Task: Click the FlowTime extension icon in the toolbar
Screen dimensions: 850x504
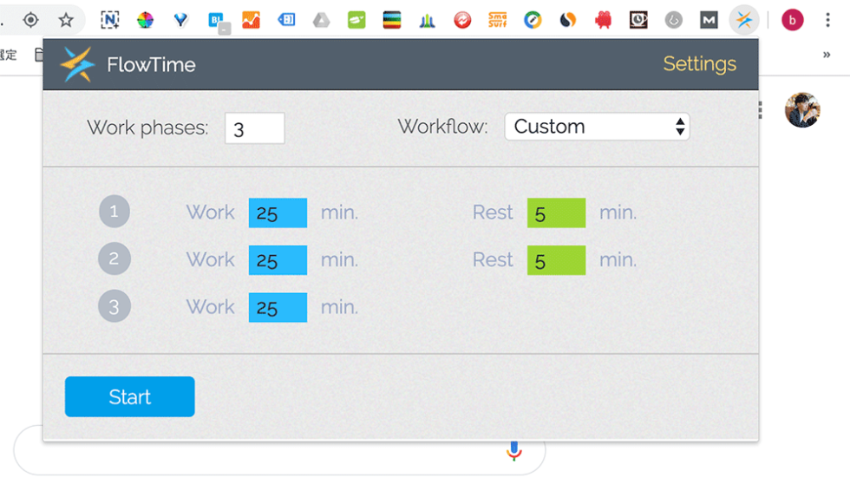Action: 743,20
